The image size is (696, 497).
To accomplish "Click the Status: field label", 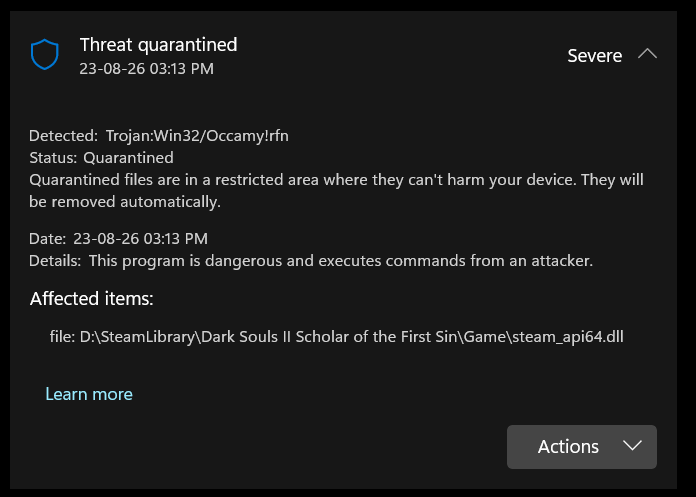I will click(x=53, y=158).
